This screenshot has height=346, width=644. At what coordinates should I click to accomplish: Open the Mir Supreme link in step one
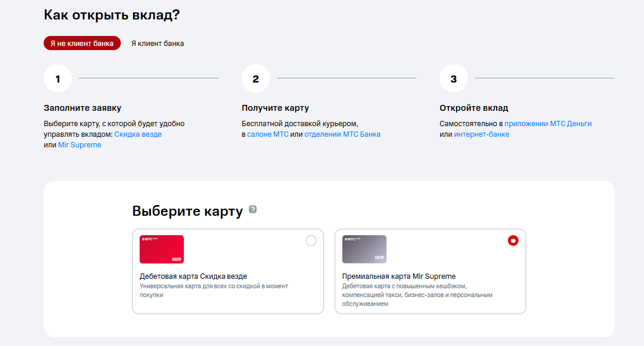click(x=80, y=145)
